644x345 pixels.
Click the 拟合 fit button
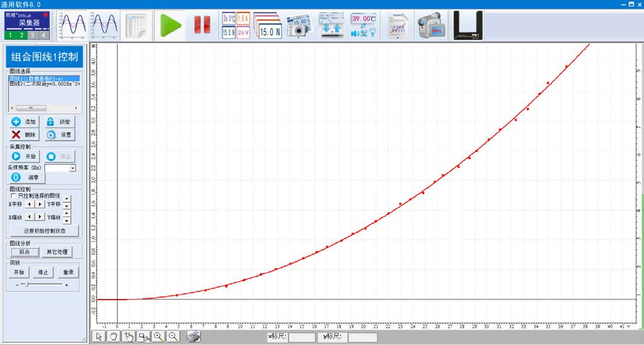coord(23,252)
